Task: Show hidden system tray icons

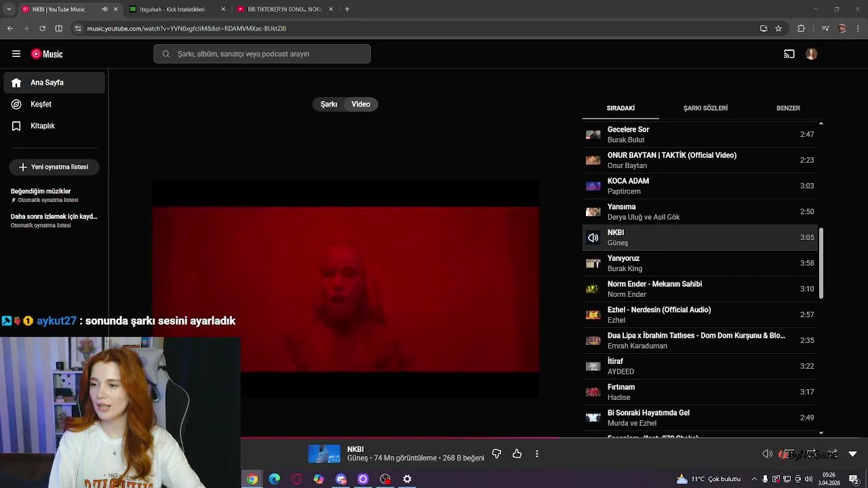Action: click(x=754, y=479)
